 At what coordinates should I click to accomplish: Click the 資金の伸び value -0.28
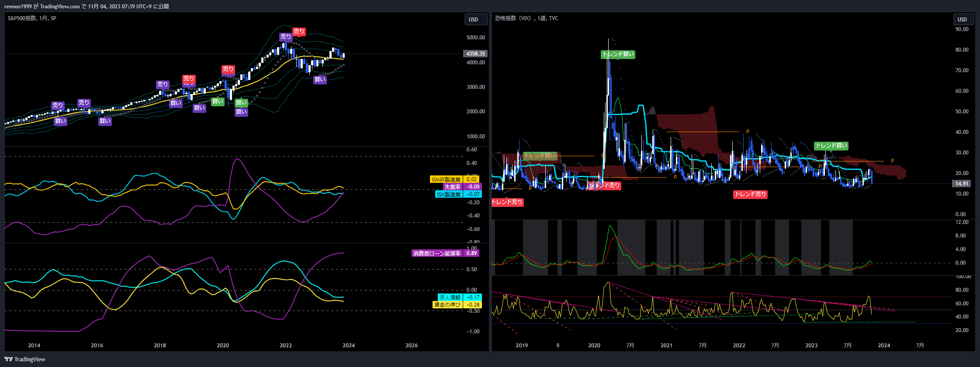pos(472,305)
